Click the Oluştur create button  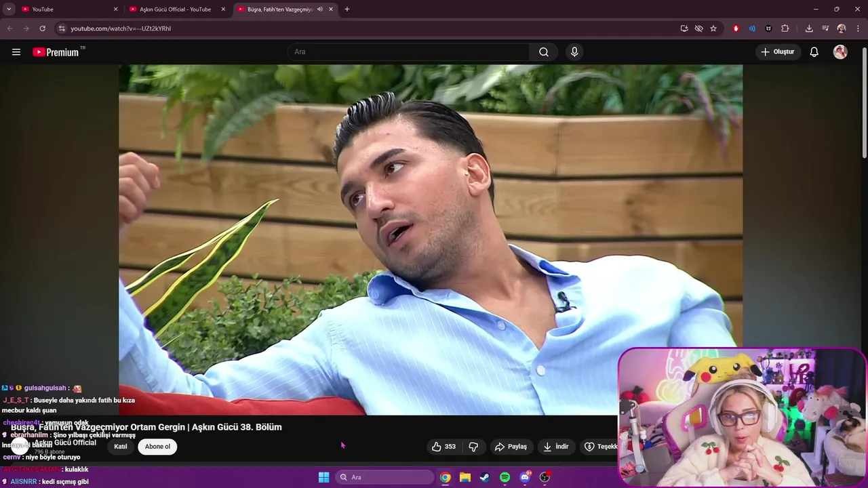[x=778, y=52]
